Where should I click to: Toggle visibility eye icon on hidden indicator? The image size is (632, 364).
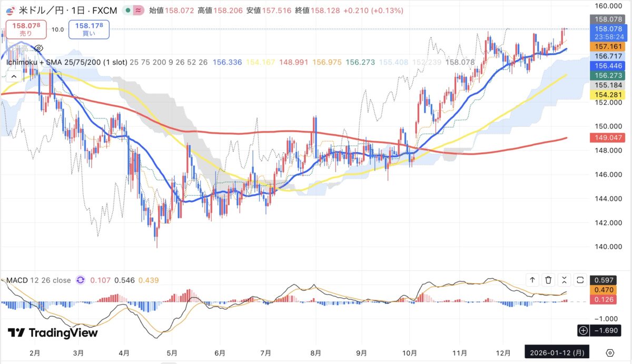pos(38,48)
